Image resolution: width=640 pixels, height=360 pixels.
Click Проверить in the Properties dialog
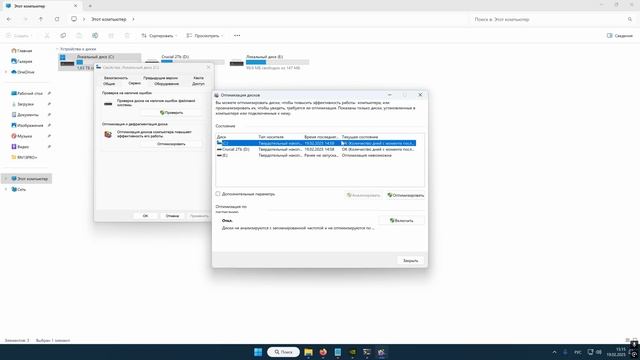coord(171,113)
